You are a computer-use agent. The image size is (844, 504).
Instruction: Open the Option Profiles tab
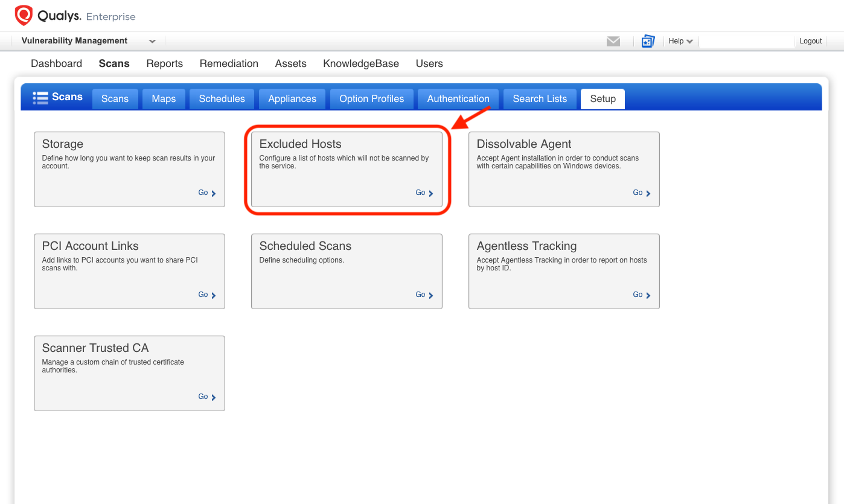pyautogui.click(x=371, y=98)
